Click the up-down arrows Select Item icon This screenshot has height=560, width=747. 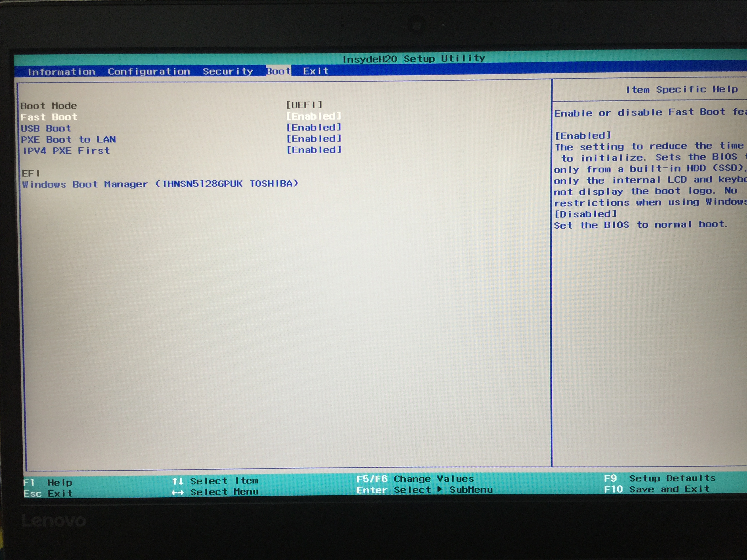178,481
